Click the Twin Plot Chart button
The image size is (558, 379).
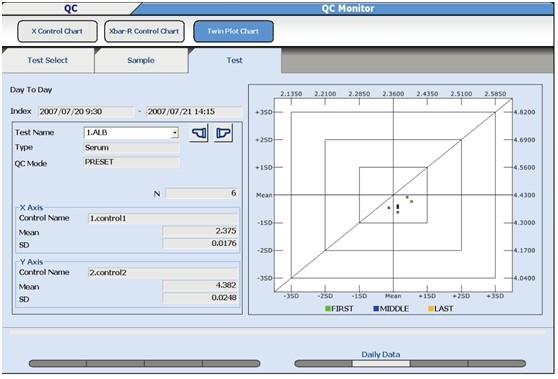tap(233, 31)
